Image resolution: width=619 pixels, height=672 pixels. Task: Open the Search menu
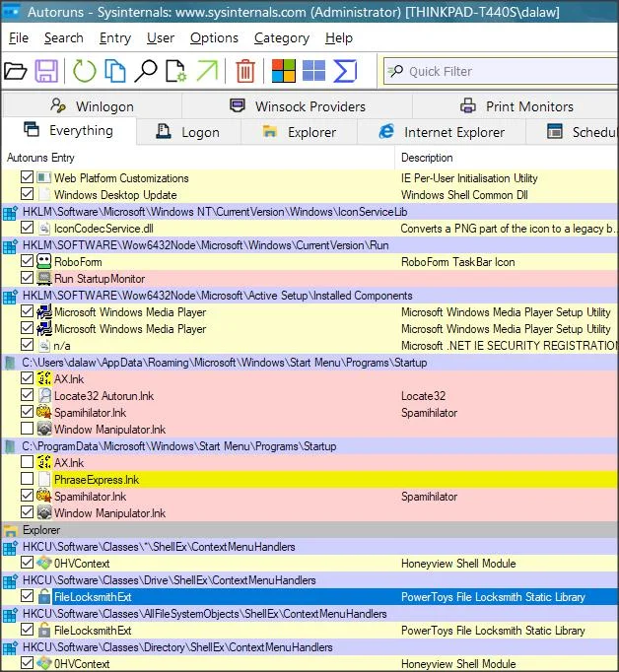point(64,37)
